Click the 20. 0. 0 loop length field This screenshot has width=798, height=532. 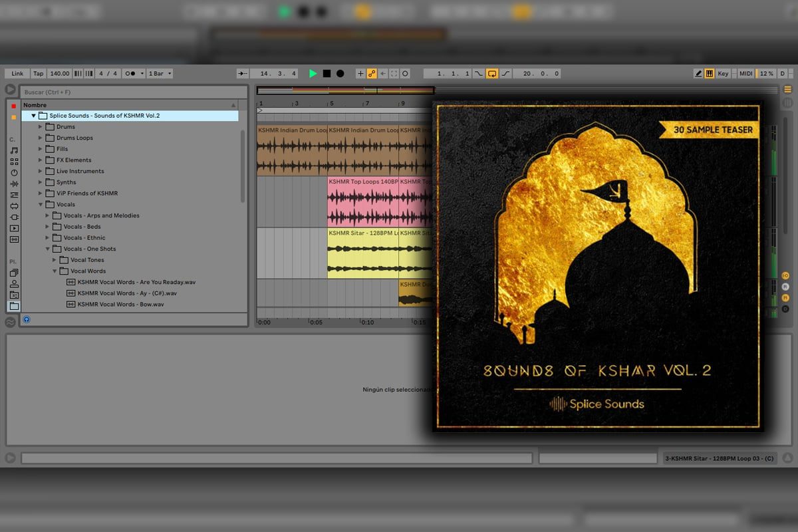tap(537, 74)
